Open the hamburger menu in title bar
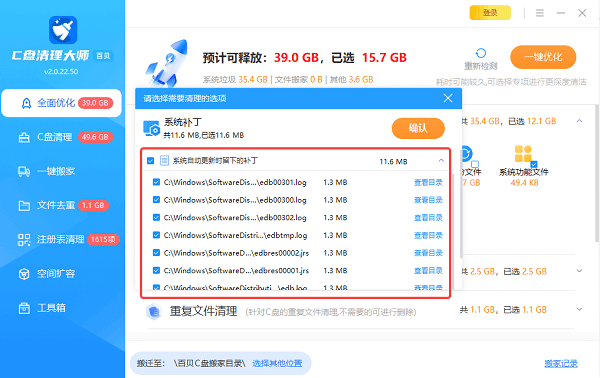This screenshot has width=600, height=378. point(540,13)
